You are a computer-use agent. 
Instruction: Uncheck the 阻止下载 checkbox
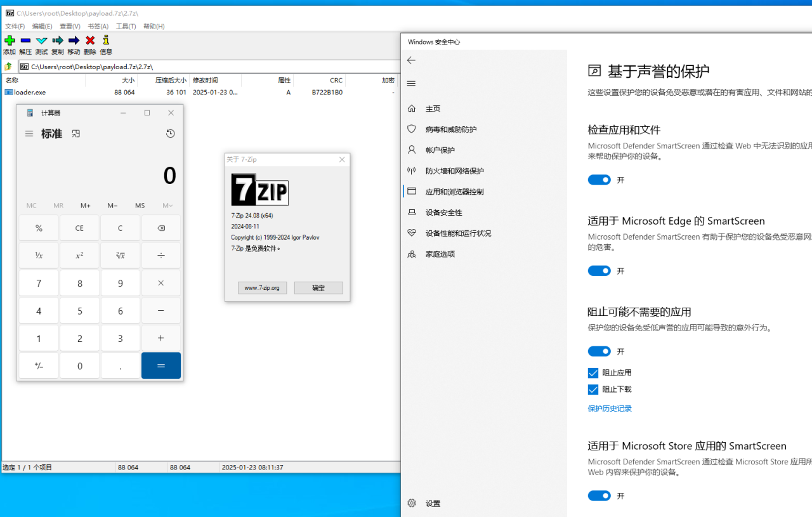[593, 389]
